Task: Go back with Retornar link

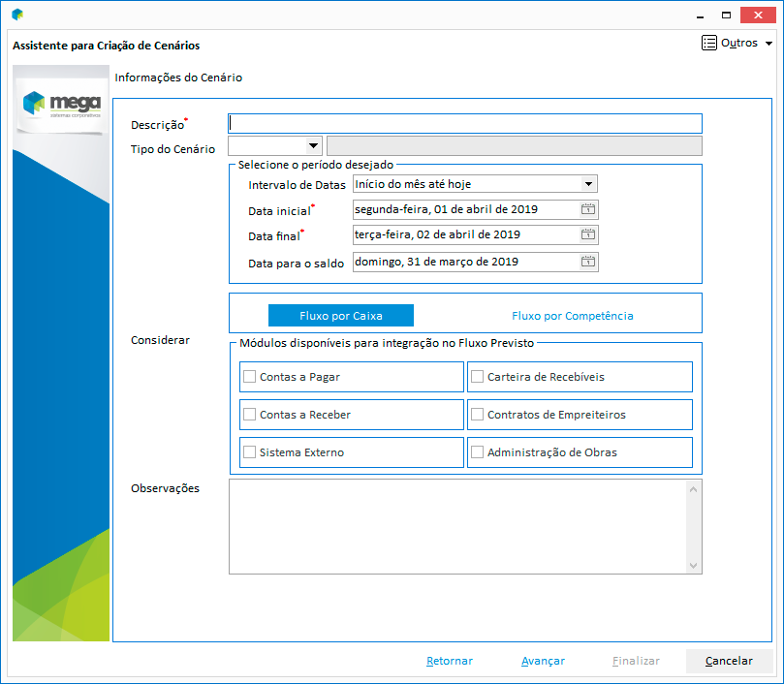Action: [x=450, y=661]
